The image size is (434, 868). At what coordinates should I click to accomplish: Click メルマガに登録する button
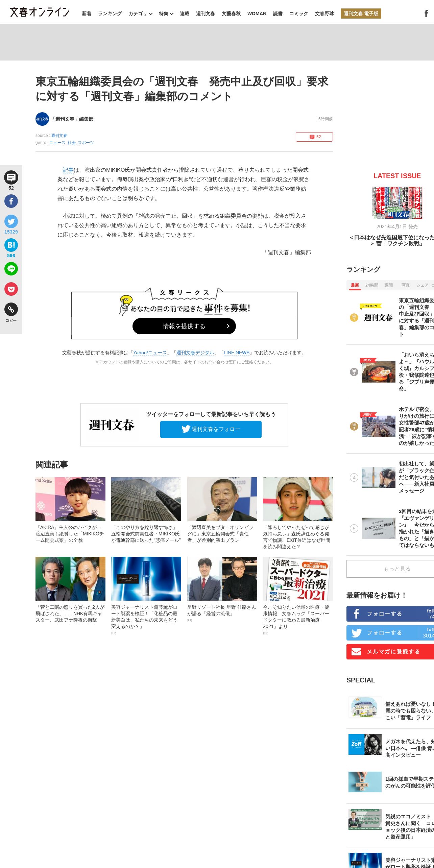tap(390, 652)
